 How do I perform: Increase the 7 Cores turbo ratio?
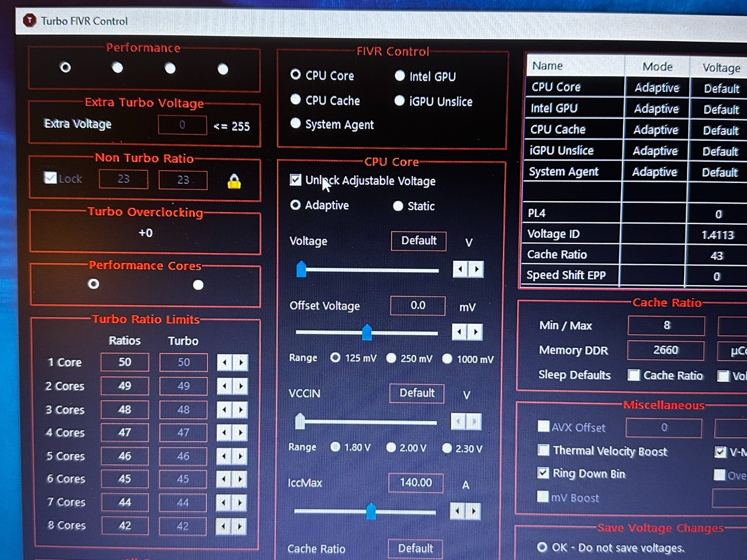click(240, 503)
